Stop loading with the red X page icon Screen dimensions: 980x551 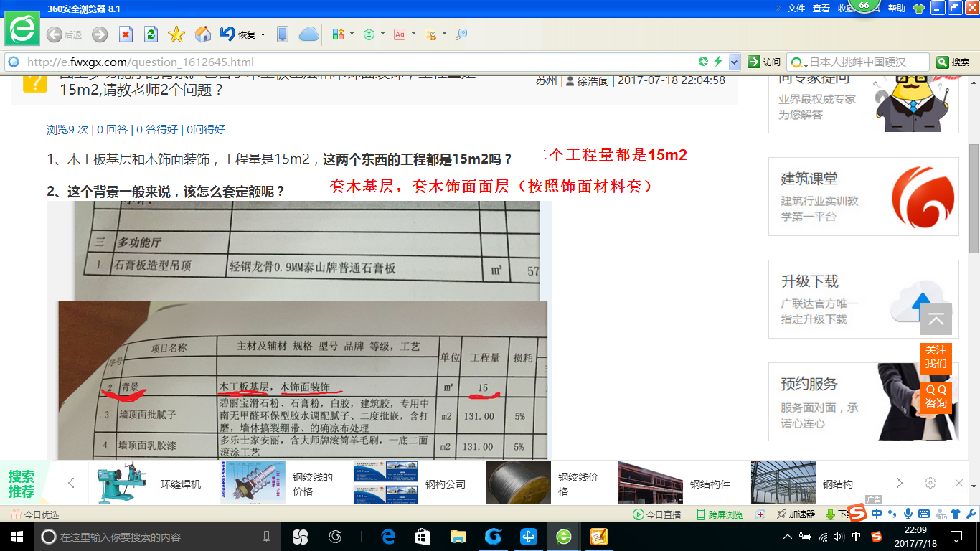(126, 34)
